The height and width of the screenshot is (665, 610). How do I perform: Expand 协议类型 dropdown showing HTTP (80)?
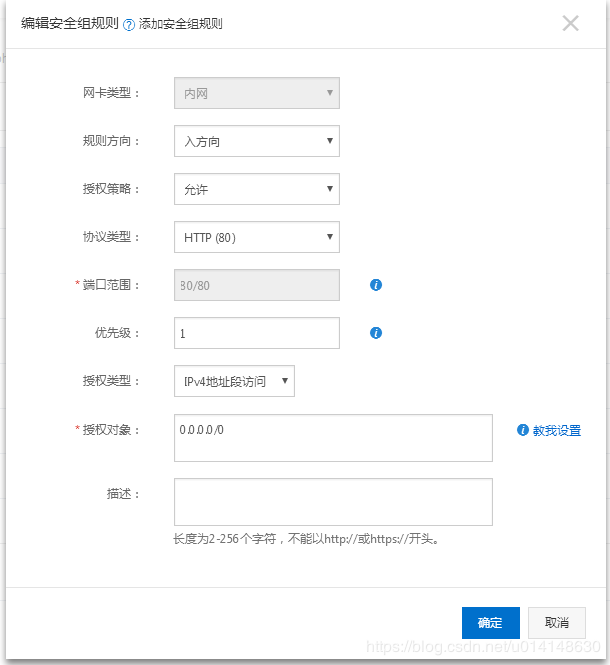point(256,237)
